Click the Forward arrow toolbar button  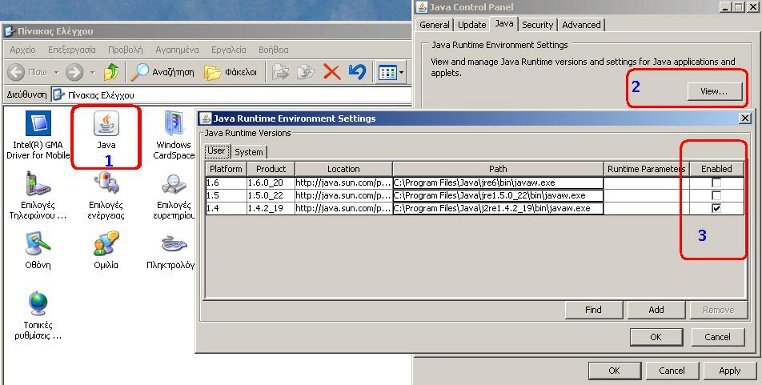tap(74, 72)
